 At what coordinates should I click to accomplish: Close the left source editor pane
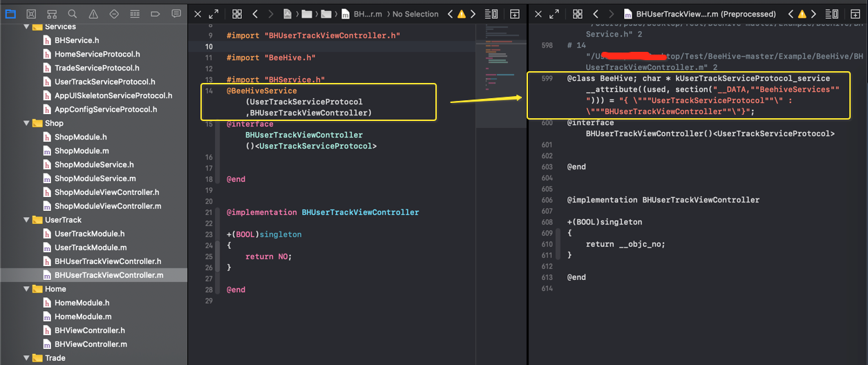coord(198,14)
